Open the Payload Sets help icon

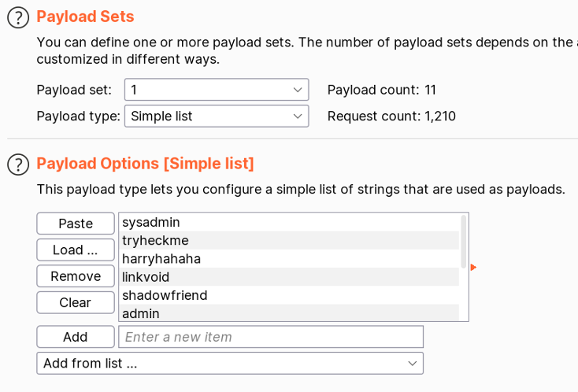pos(18,17)
